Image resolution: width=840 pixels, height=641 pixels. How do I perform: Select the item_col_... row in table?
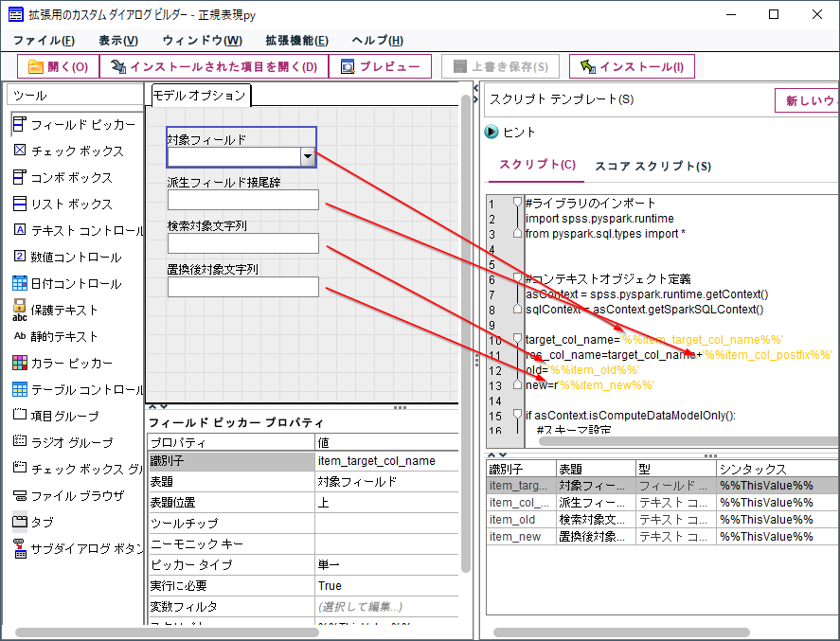(662, 503)
